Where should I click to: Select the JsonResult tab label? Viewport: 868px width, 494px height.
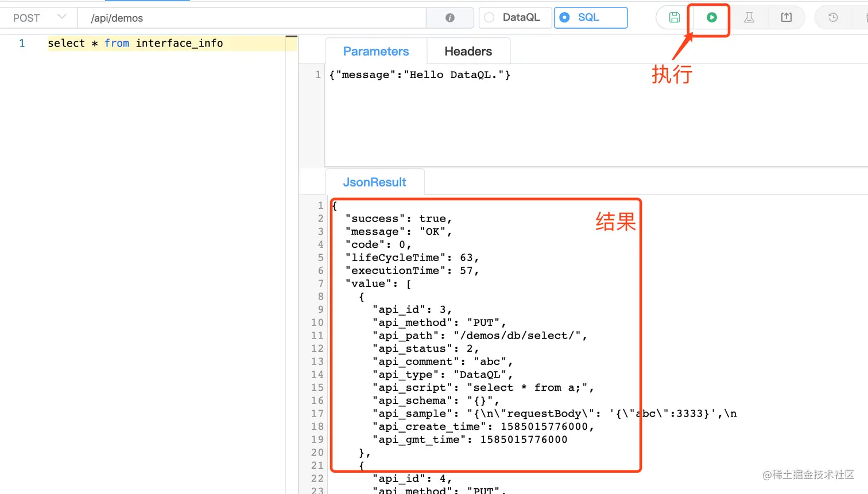pyautogui.click(x=374, y=182)
